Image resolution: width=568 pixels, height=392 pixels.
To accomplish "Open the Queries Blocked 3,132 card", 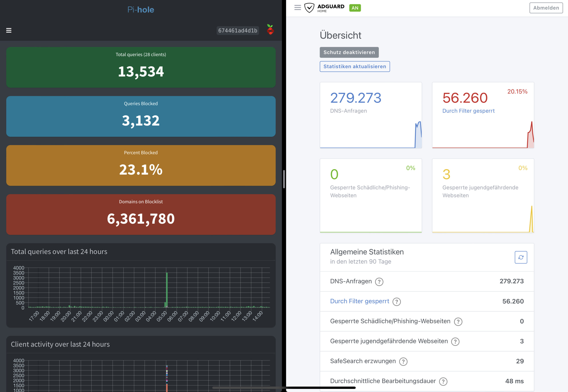I will tap(141, 116).
